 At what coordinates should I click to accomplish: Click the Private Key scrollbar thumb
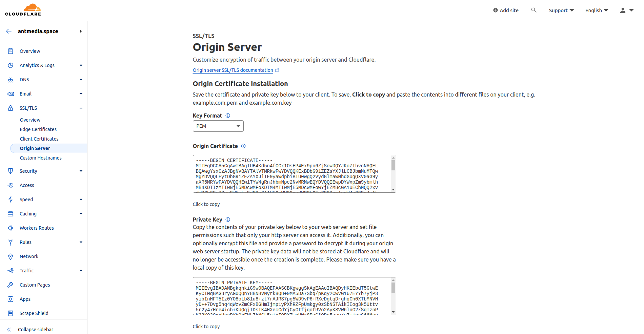point(393,288)
